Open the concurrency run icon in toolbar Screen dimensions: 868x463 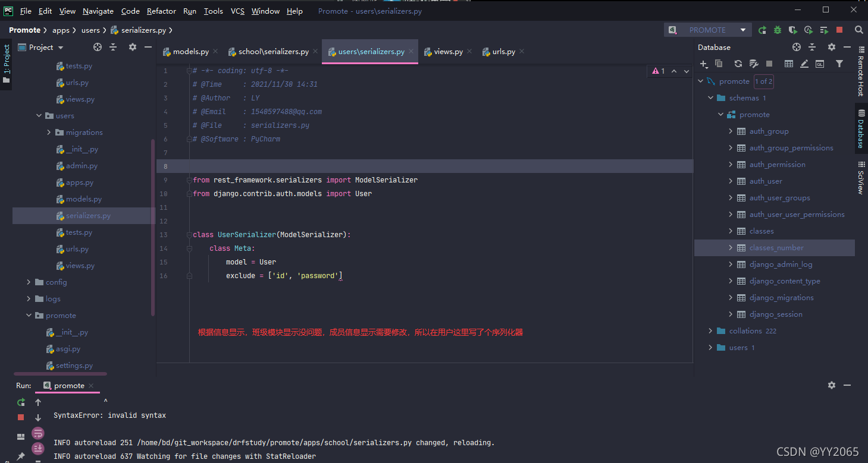(x=824, y=30)
